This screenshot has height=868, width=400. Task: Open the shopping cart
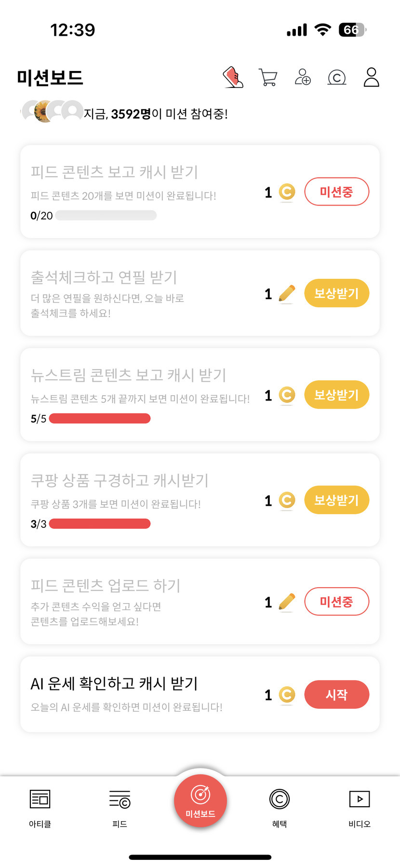point(268,77)
